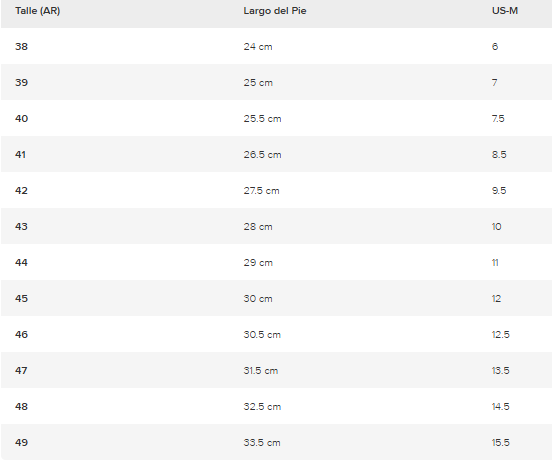Click US-M value 10

pyautogui.click(x=497, y=227)
